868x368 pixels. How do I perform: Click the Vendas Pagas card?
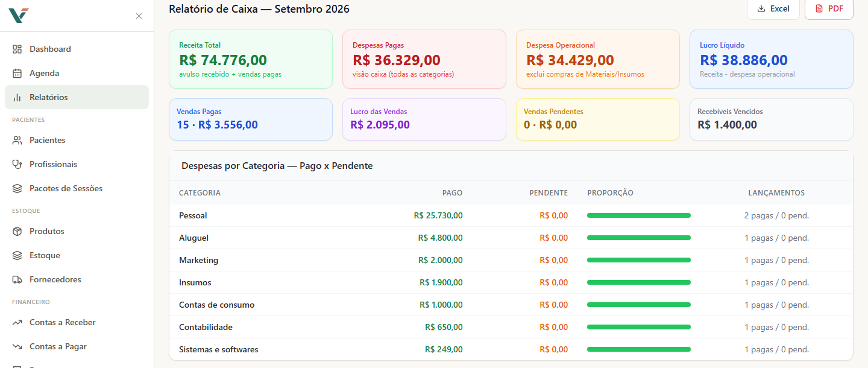click(251, 119)
